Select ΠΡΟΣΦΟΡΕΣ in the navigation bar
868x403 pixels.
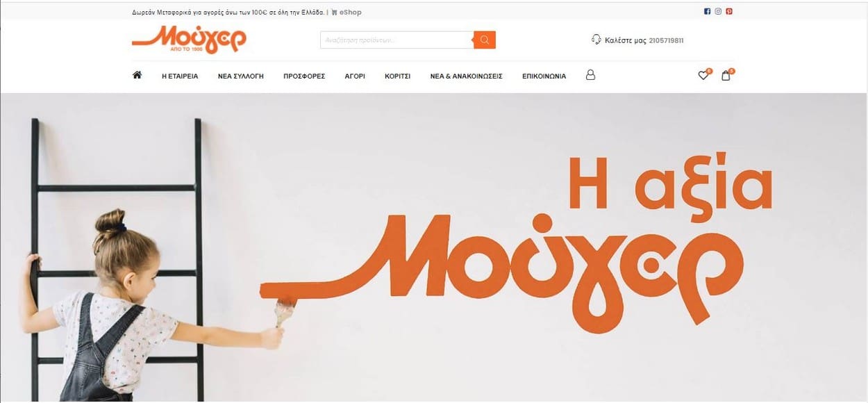(304, 76)
